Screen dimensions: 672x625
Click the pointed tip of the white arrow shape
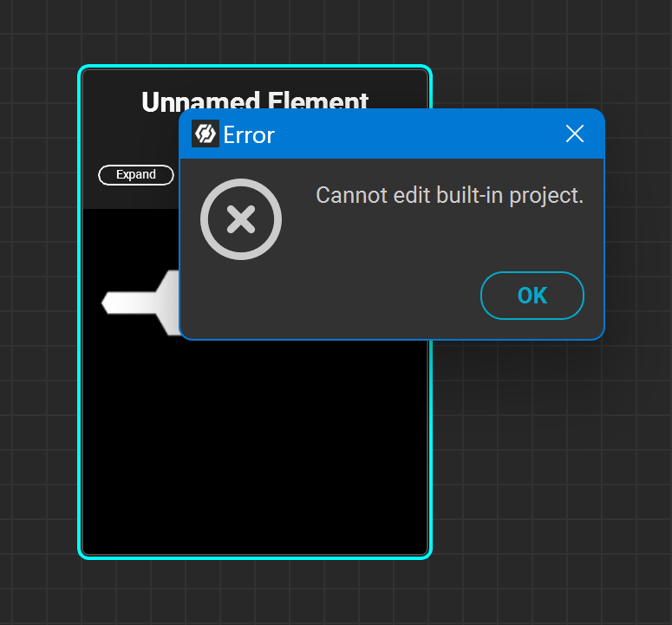[105, 303]
